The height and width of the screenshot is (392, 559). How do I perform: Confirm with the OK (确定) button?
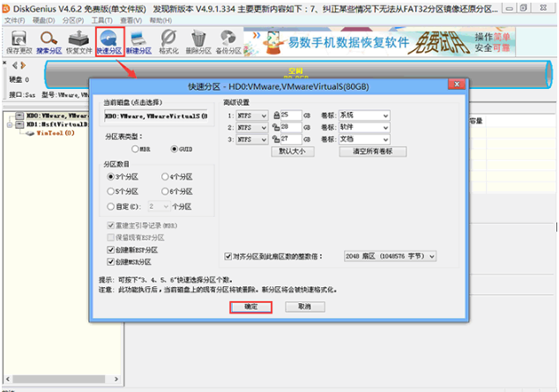(251, 307)
